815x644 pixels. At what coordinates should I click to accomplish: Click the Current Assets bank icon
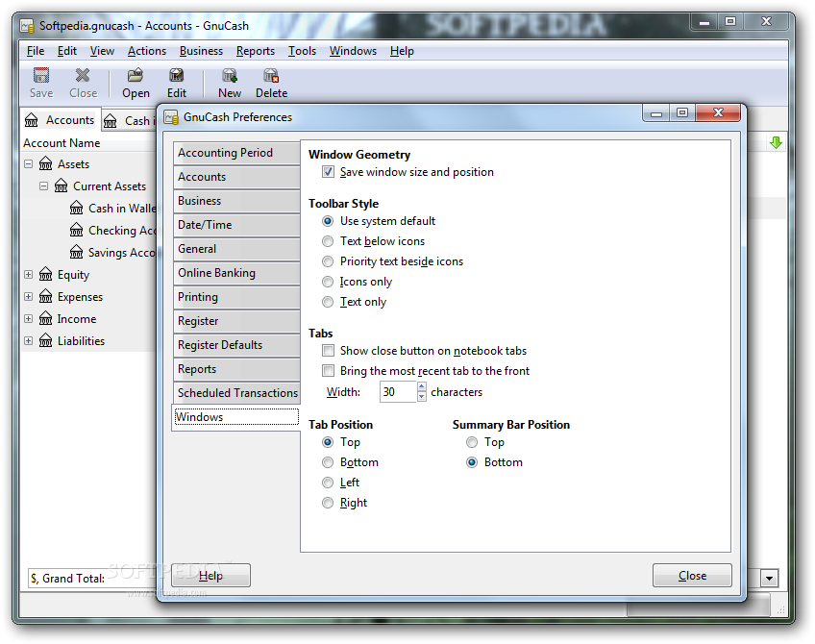(62, 186)
